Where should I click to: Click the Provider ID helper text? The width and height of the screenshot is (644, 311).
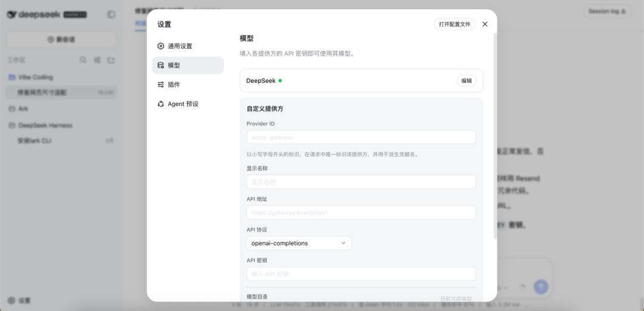click(332, 155)
